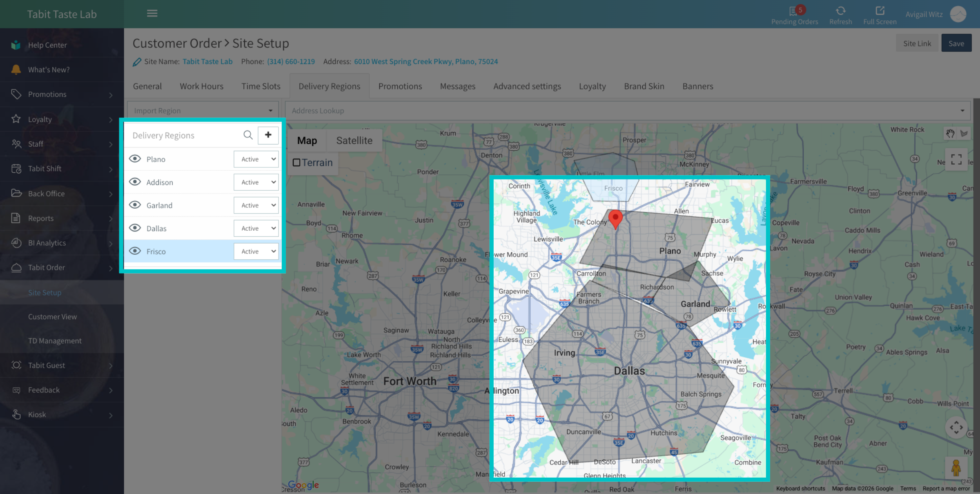The height and width of the screenshot is (494, 980).
Task: Click the Back Office folder icon
Action: pyautogui.click(x=16, y=193)
